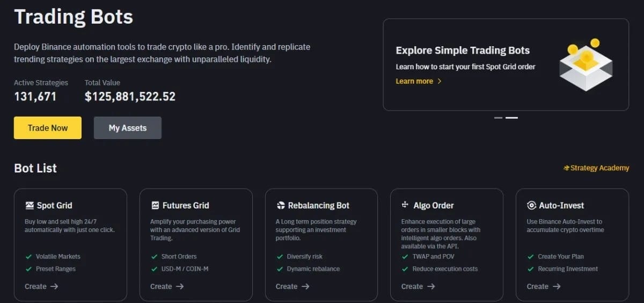Viewport: 644px width, 303px height.
Task: Open My Assets
Action: (x=127, y=128)
